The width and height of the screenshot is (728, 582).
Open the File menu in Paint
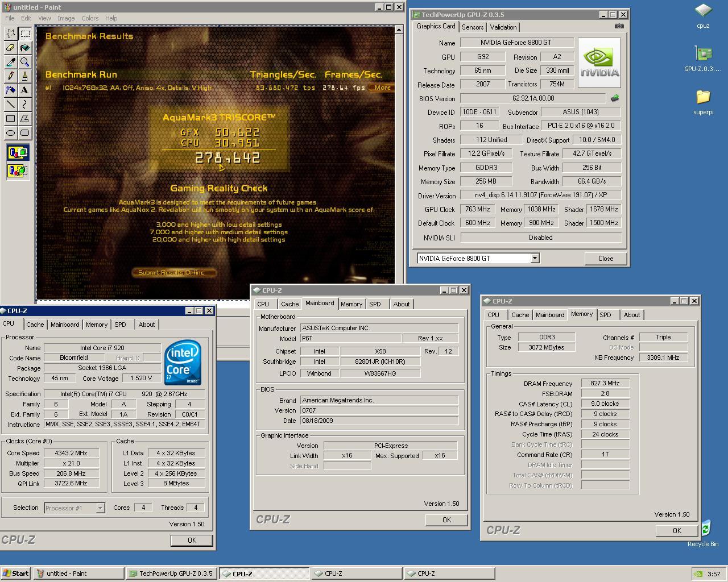(x=10, y=18)
